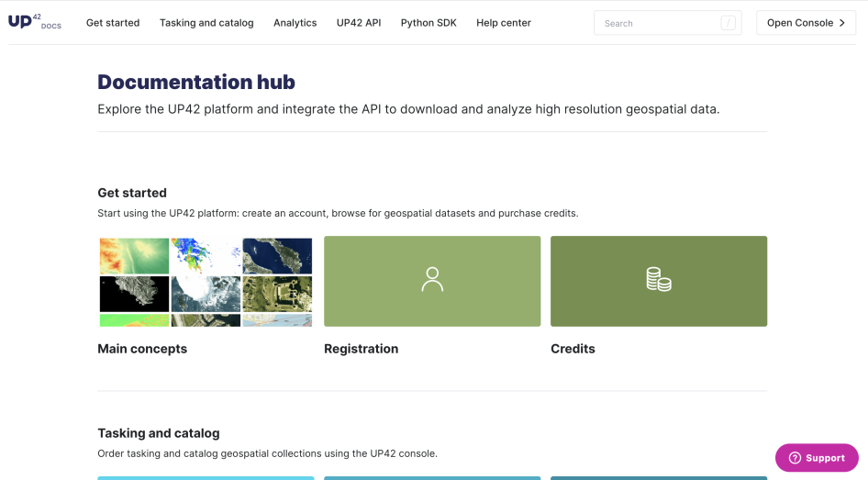Click the Tasking and catalog section heading
This screenshot has height=480, width=868.
pos(159,433)
